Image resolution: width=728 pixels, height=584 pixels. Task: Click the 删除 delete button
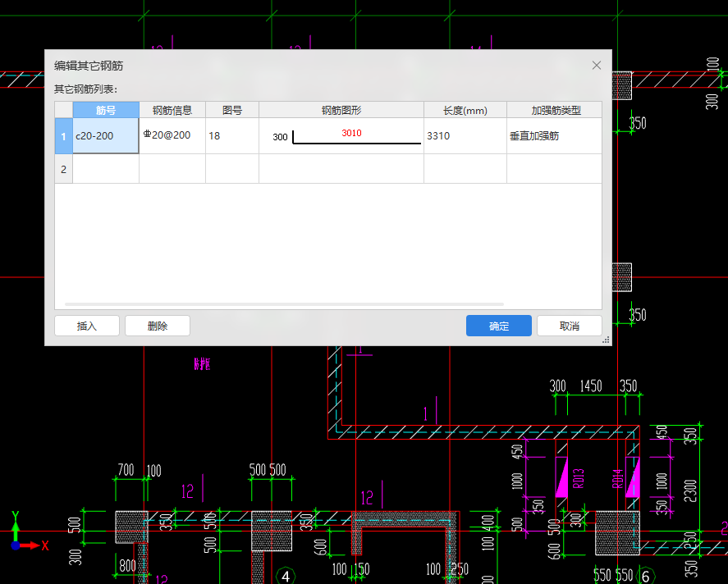click(x=158, y=326)
